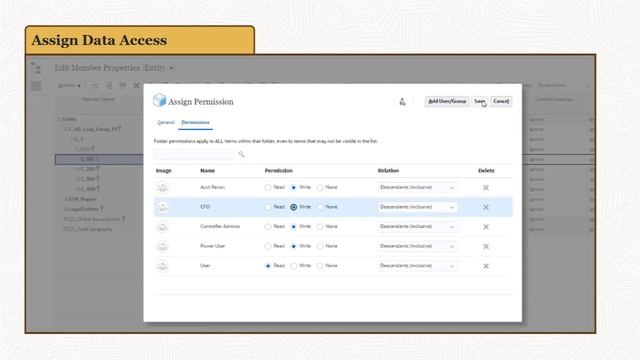Select C_300 member in background tree
640x360 pixels.
coord(88,179)
